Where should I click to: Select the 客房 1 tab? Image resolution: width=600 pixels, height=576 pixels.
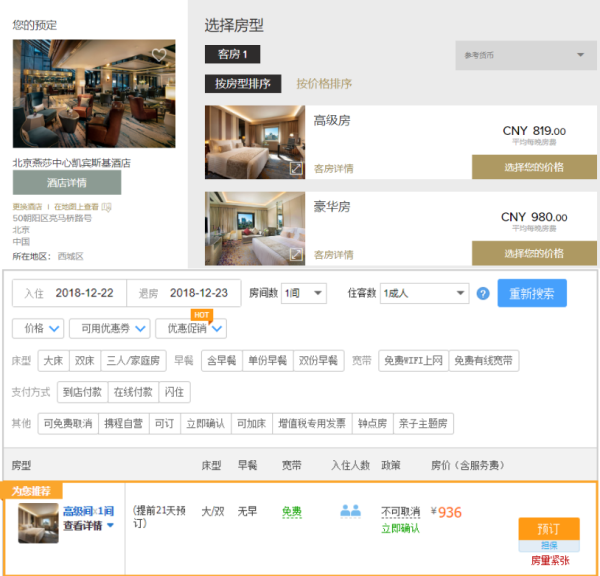[233, 54]
